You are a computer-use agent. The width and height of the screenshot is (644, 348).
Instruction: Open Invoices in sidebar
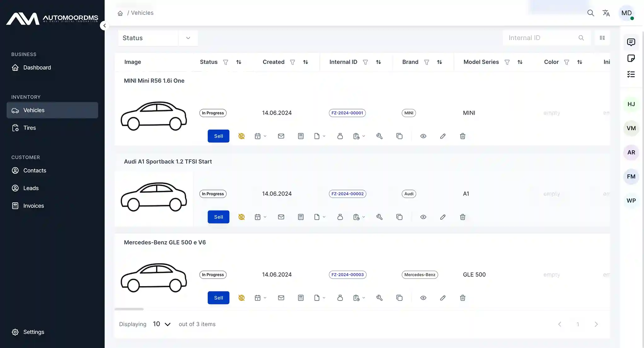point(52,205)
